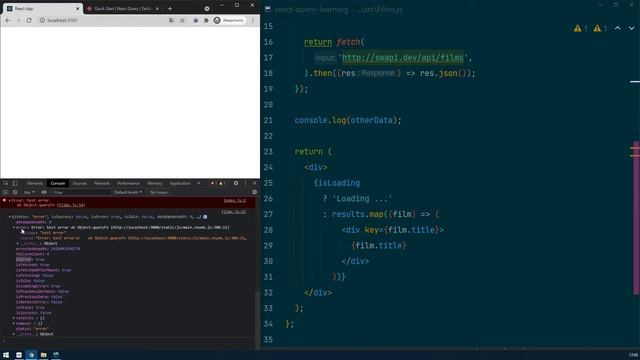This screenshot has height=360, width=640.
Task: Open the Chrome extensions puzzle icon
Action: click(206, 20)
